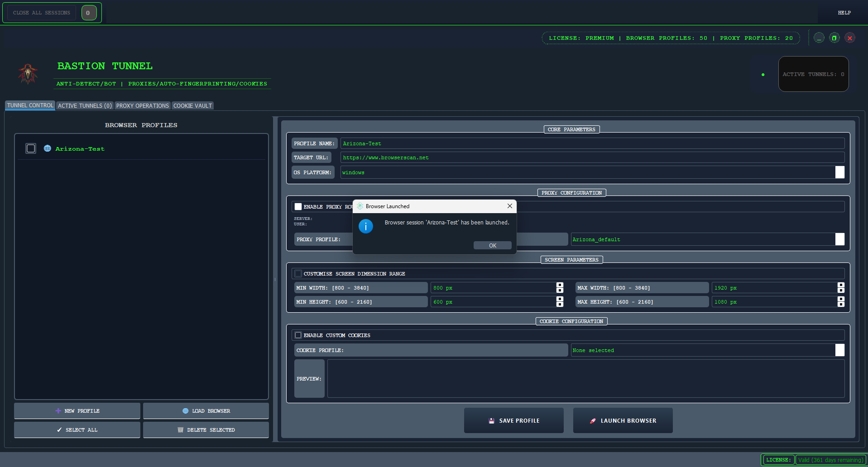Click the Target URL input field
868x467 pixels.
point(592,157)
